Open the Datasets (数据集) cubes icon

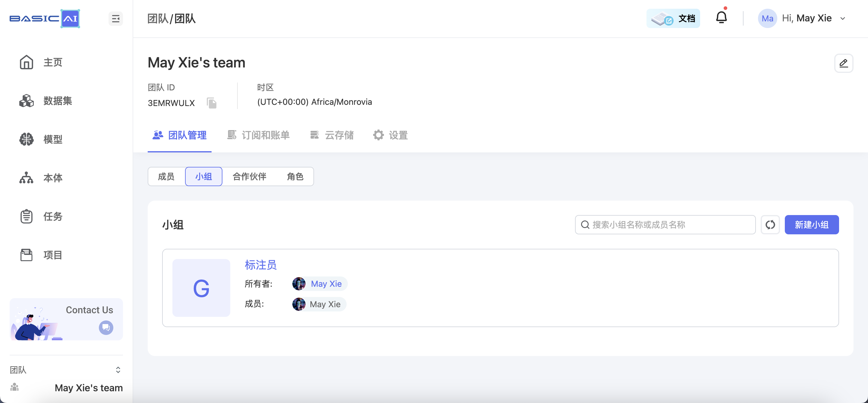(26, 101)
